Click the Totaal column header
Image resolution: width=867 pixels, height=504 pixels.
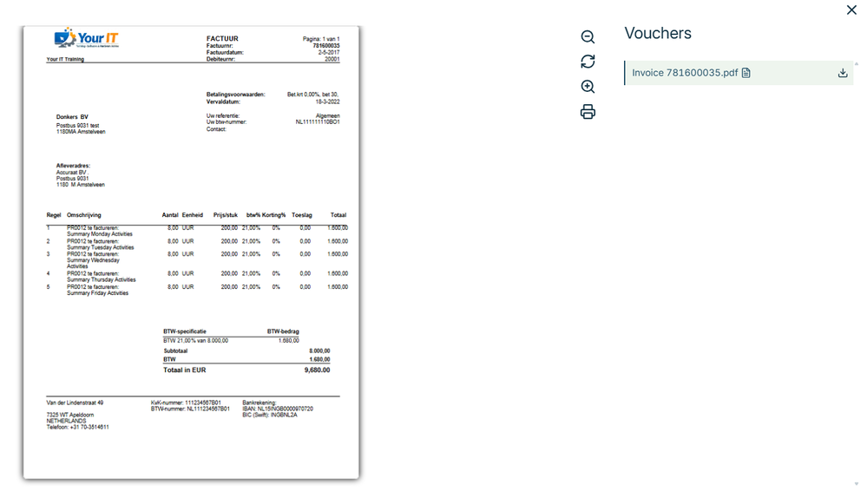(x=338, y=215)
